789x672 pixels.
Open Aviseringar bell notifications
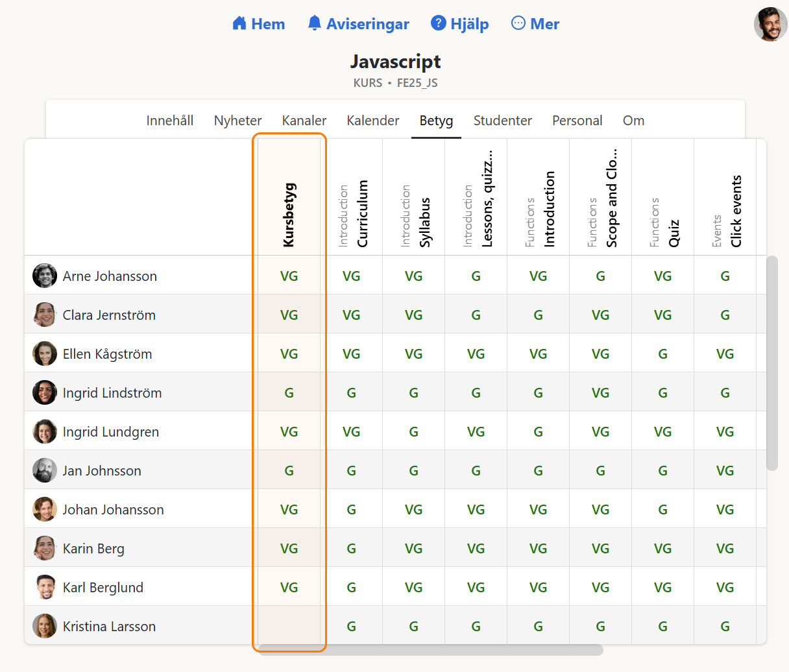point(315,24)
